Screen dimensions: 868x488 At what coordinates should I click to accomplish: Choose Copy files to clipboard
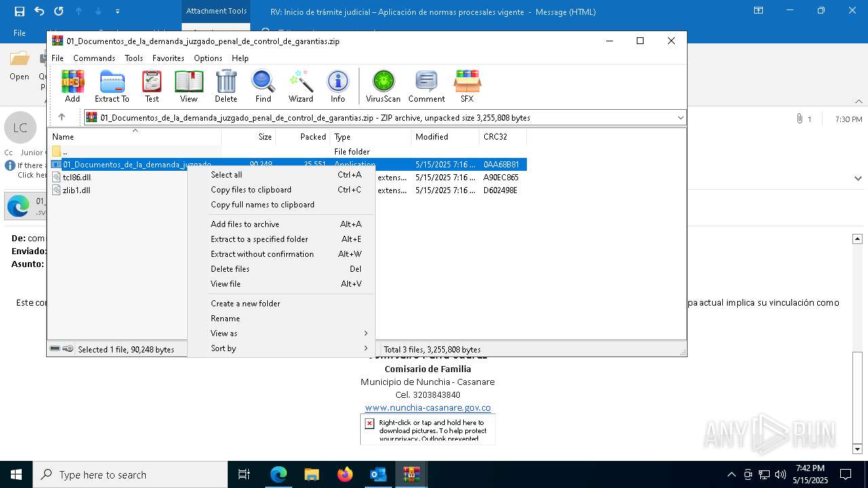281,190
